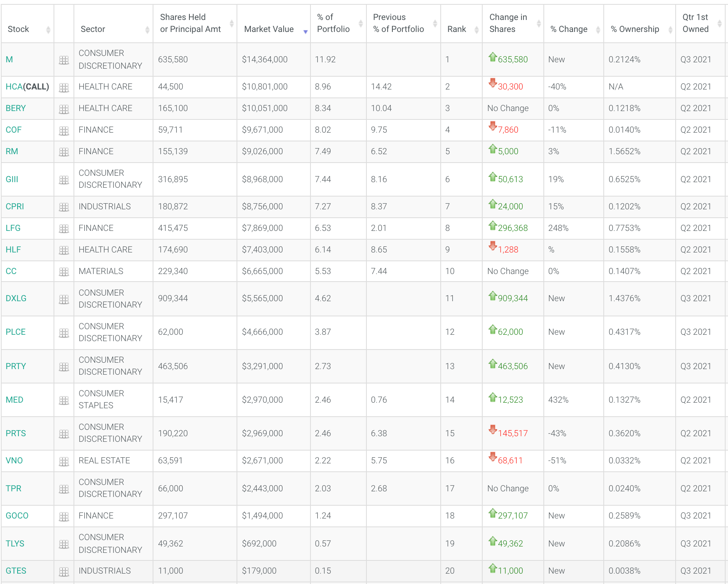Open the GTES ticker link

[x=16, y=571]
